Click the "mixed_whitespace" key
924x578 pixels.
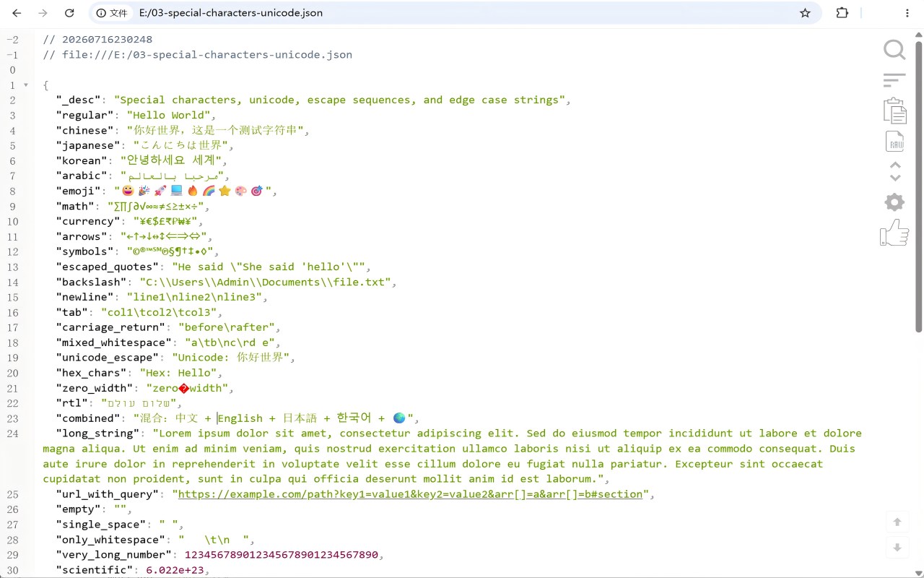pyautogui.click(x=114, y=342)
